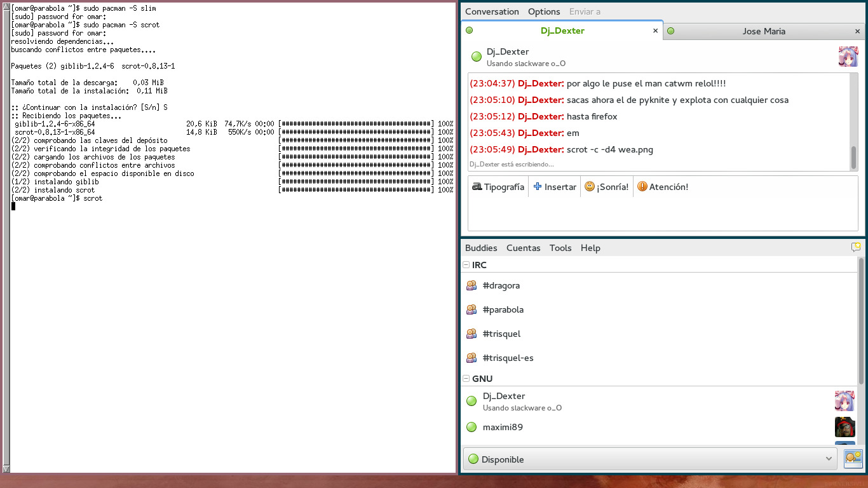Click the #trisquel-es chat room icon
The image size is (868, 488).
pyautogui.click(x=471, y=358)
